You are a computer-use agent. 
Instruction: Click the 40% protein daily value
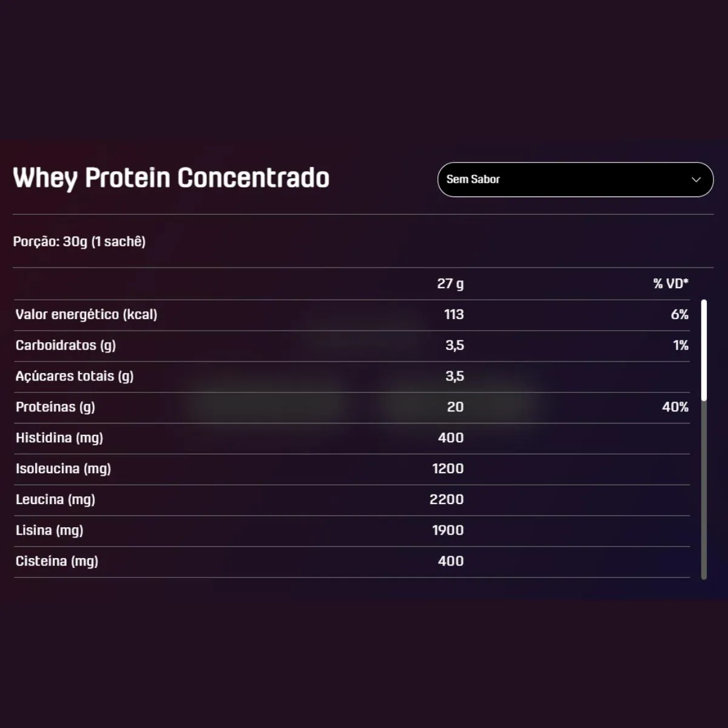[x=675, y=407]
